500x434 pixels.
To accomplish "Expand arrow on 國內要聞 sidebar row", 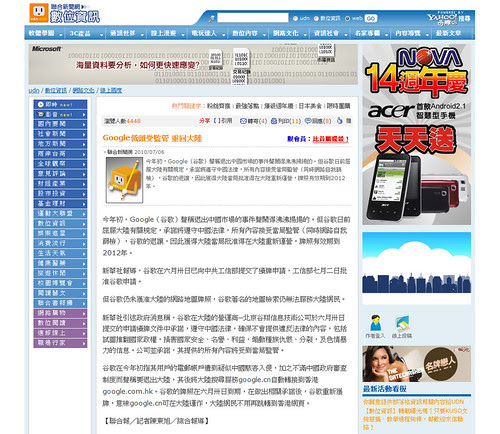I will 84,125.
